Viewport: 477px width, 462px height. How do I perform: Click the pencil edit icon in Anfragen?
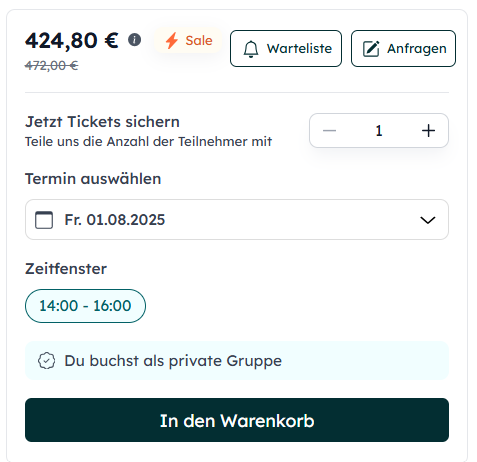click(x=371, y=49)
